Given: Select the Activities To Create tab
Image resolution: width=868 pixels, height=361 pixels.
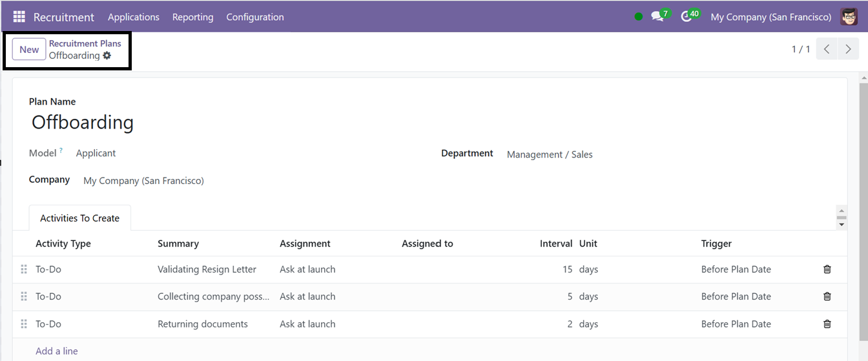Looking at the screenshot, I should coord(80,218).
